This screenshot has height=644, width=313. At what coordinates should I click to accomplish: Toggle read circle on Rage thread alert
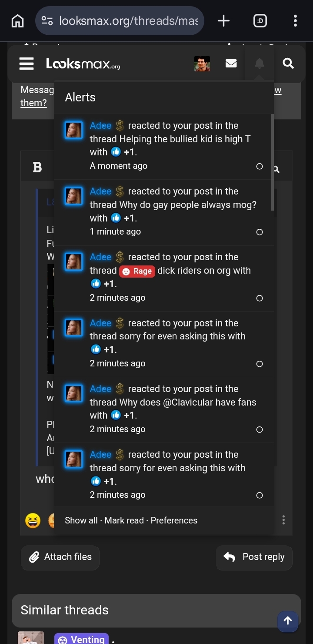pos(260,298)
